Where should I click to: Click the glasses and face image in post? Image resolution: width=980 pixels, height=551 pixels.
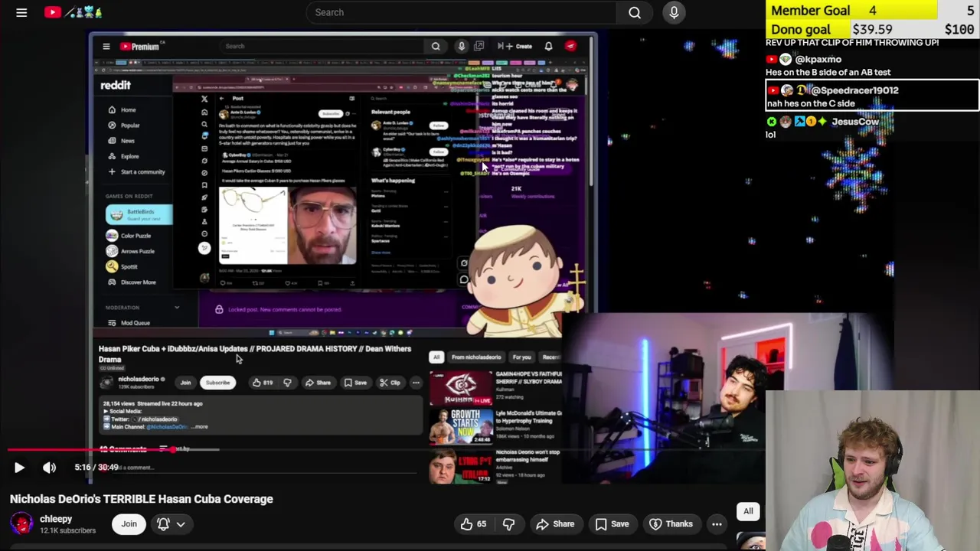point(288,225)
